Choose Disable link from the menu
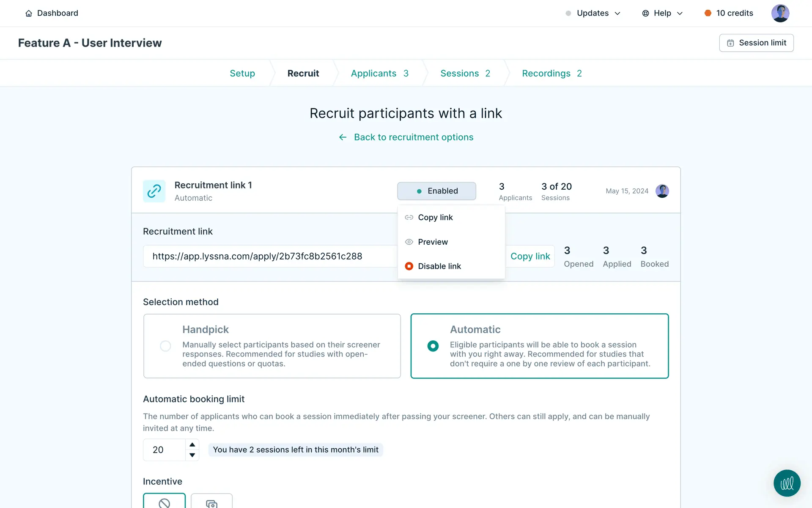The image size is (812, 508). coord(439,266)
